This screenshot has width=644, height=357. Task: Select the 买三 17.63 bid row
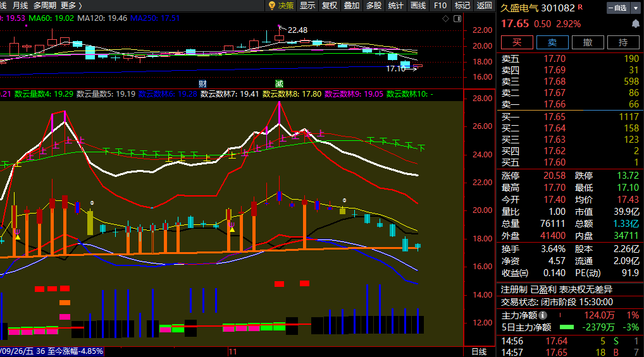coord(570,140)
